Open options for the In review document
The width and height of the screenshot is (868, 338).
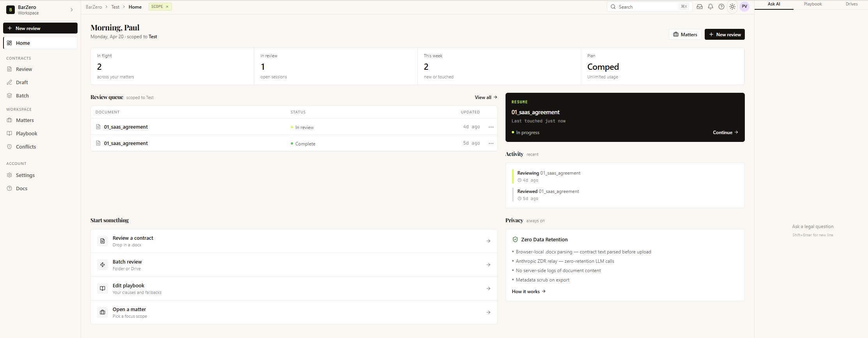[491, 127]
